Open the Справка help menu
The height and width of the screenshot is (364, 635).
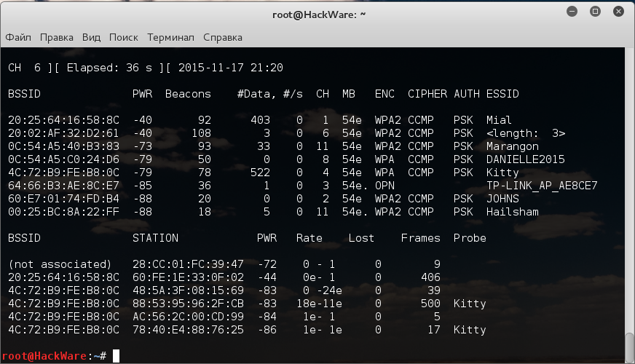point(223,37)
